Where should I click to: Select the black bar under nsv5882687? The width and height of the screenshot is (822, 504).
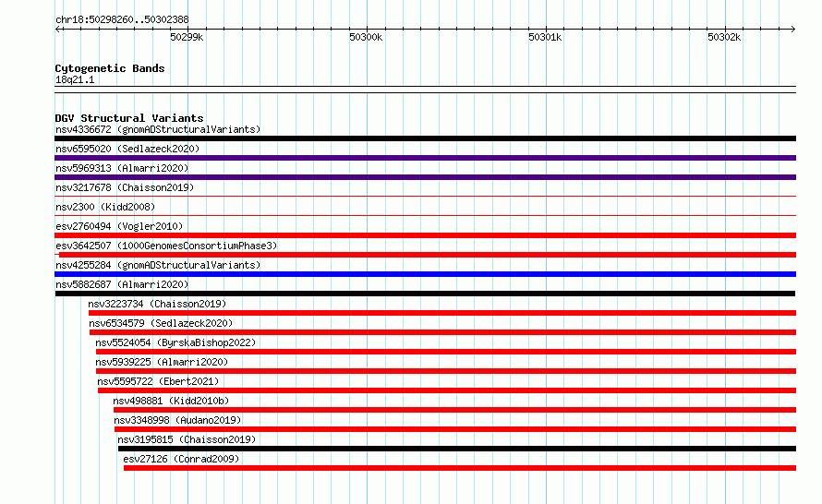pos(425,294)
